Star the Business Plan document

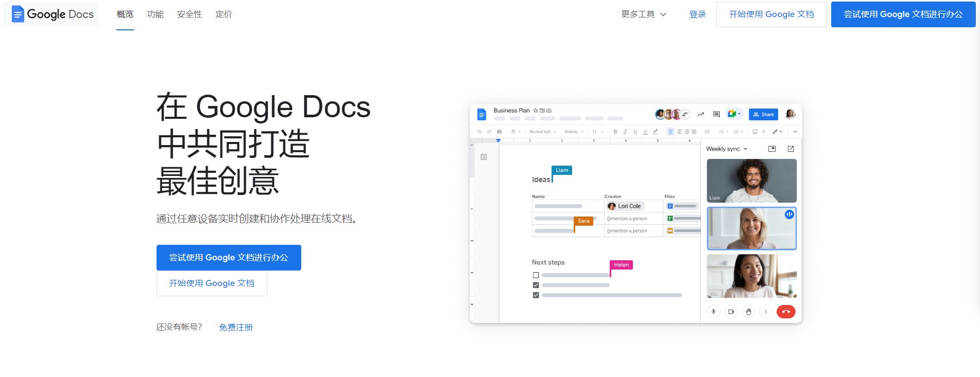(x=536, y=111)
